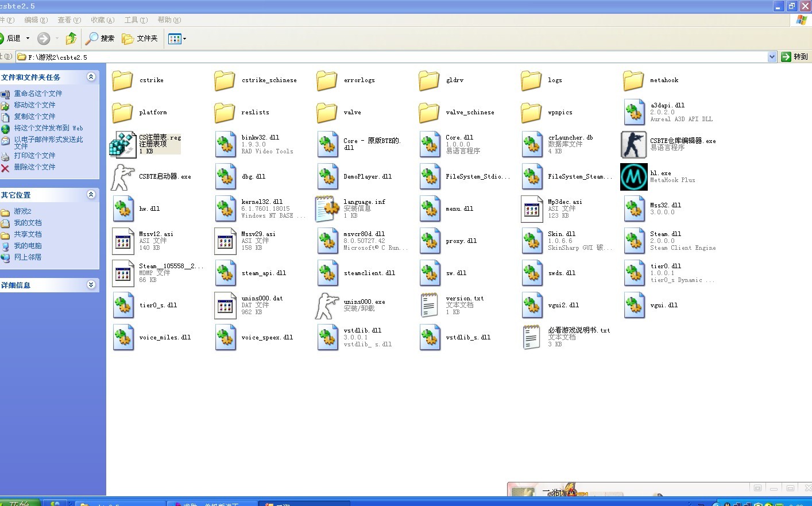Screen dimensions: 812x506
Task: Open the cstrike_schinese folder icon
Action: (225, 80)
